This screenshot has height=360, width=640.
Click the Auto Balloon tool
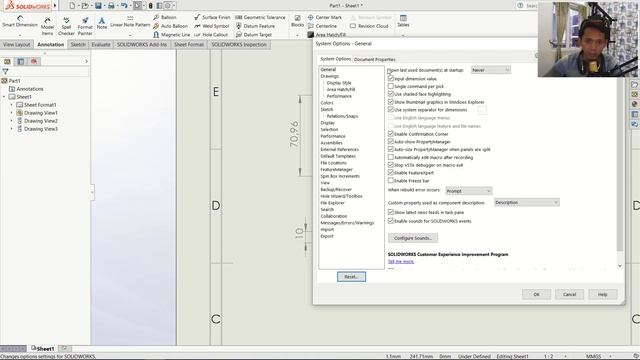[x=170, y=26]
